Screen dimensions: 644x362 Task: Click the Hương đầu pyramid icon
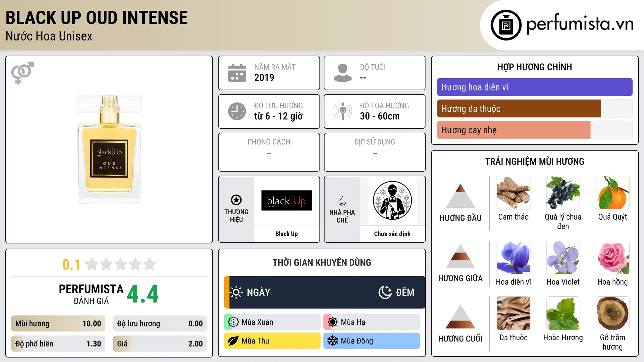pos(460,196)
